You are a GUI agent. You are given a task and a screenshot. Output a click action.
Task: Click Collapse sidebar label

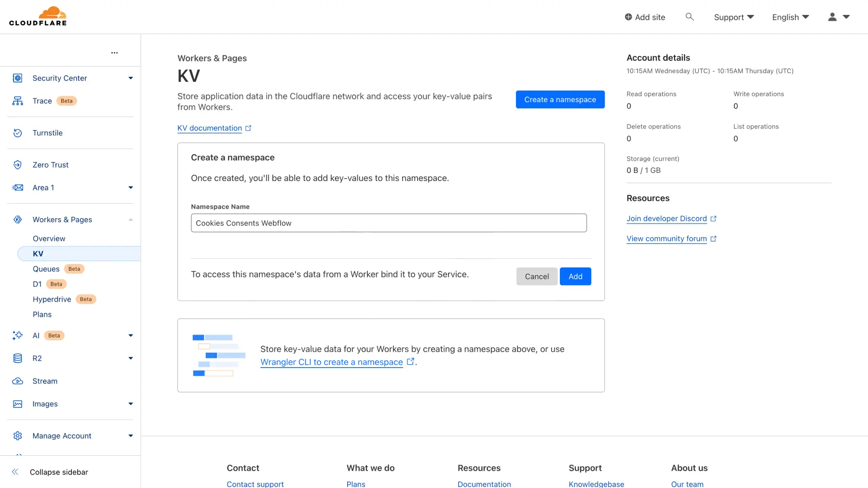[x=59, y=472]
